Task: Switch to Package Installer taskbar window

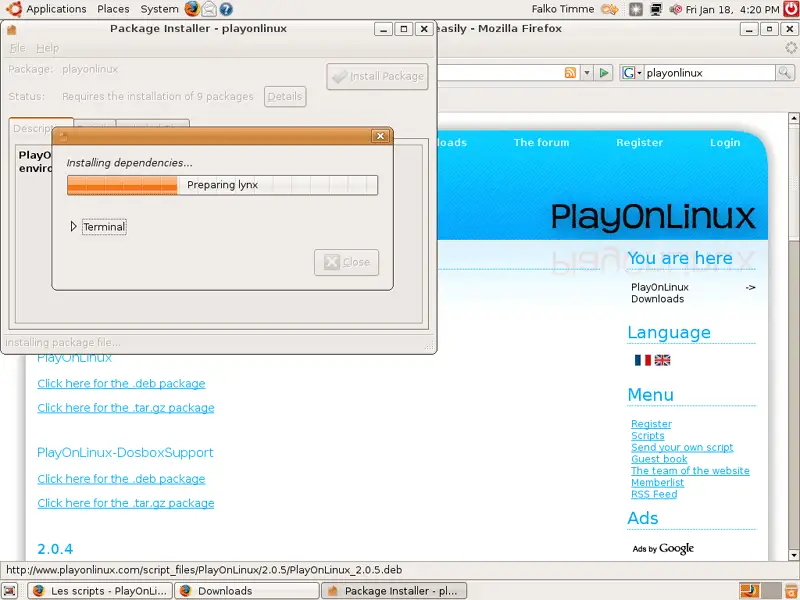Action: (x=393, y=590)
